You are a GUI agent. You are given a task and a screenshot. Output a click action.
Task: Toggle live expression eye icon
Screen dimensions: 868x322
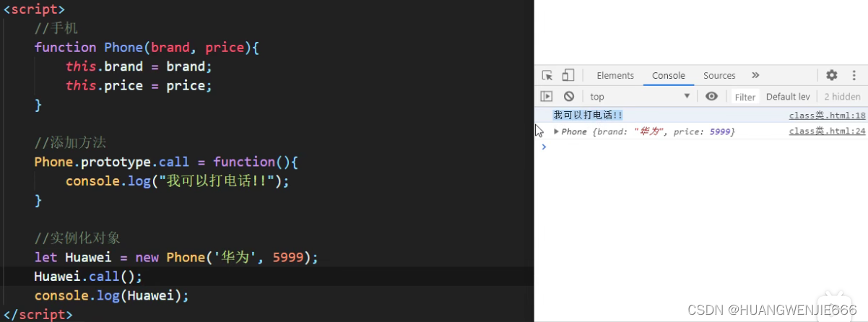[712, 96]
